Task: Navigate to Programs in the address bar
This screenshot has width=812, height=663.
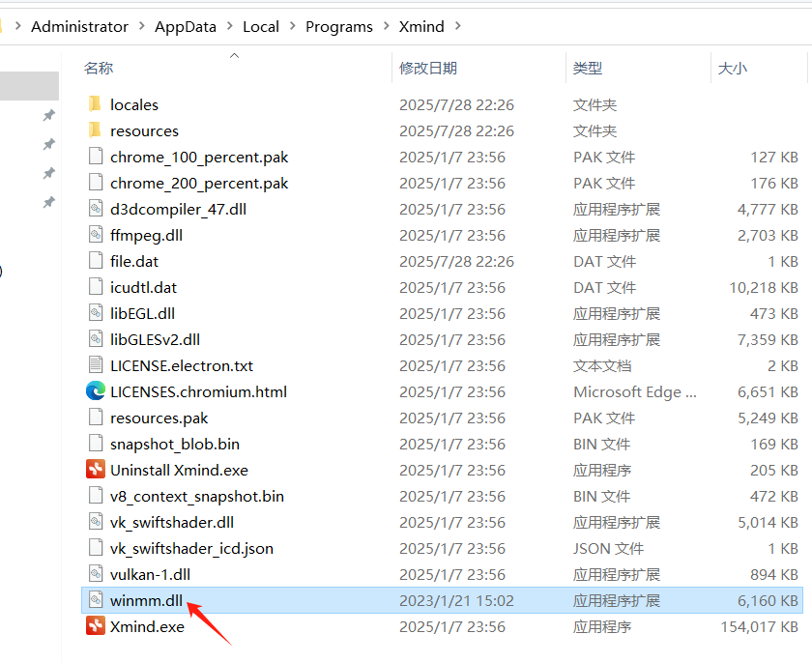Action: point(339,26)
